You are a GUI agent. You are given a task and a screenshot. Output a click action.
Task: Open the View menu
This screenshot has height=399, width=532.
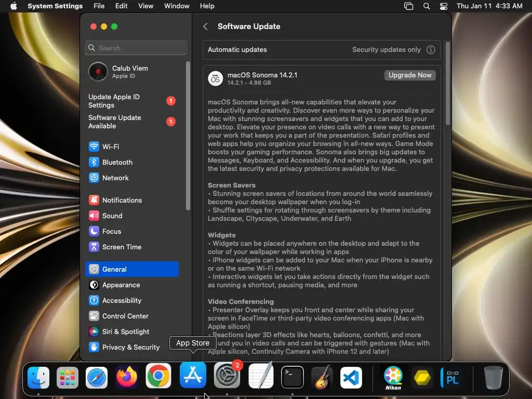coord(145,6)
